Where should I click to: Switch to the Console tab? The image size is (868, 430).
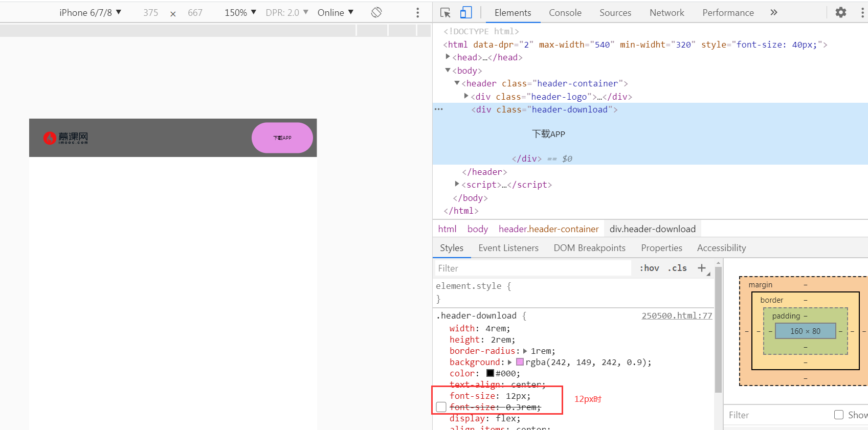(565, 13)
